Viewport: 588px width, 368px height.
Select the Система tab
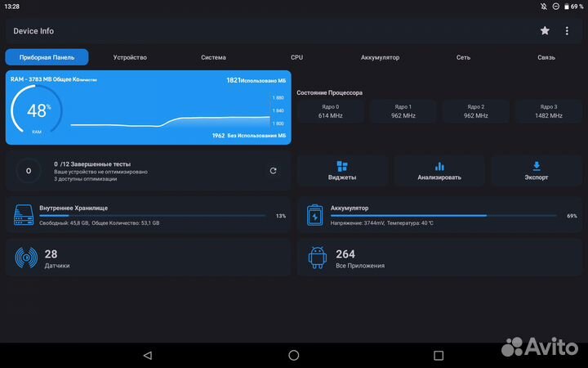click(x=213, y=57)
